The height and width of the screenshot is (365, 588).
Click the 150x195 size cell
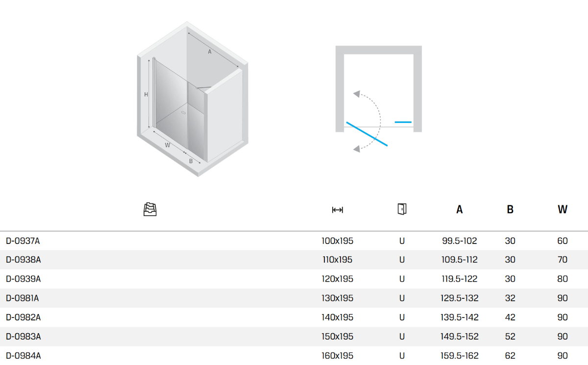pyautogui.click(x=337, y=337)
